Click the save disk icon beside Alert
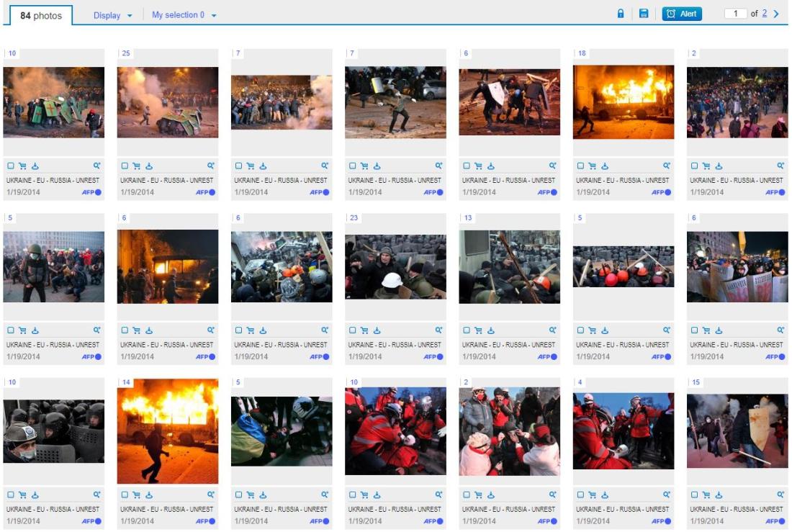792x532 pixels. pyautogui.click(x=644, y=14)
